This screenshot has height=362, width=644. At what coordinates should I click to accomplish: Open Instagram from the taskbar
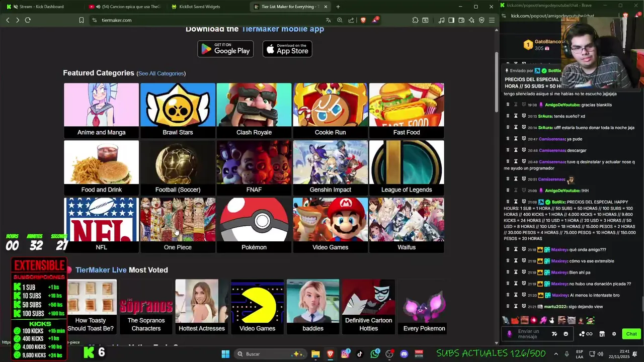tap(345, 354)
